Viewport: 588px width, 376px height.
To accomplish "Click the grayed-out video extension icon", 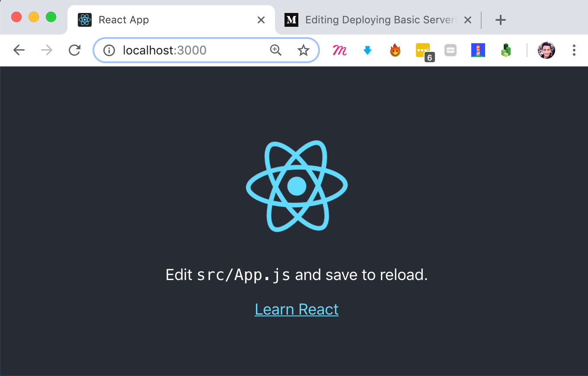I will [451, 50].
